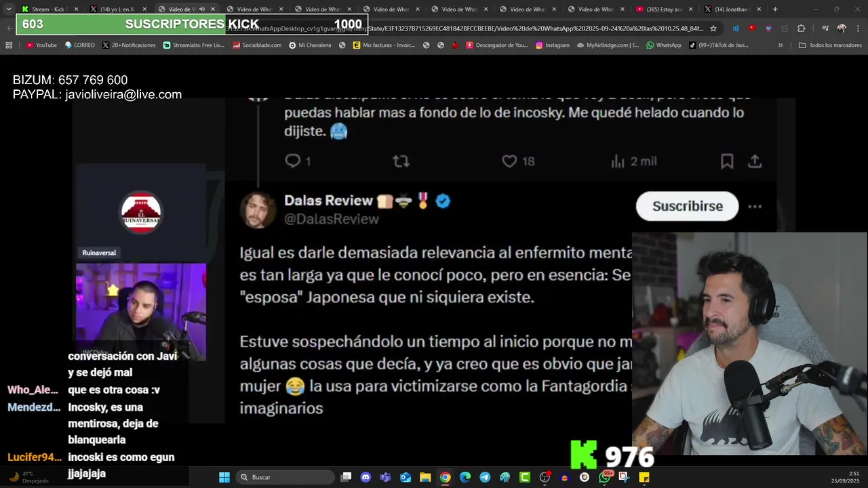The image size is (868, 488).
Task: Click the reply icon on the tweet
Action: (x=293, y=161)
